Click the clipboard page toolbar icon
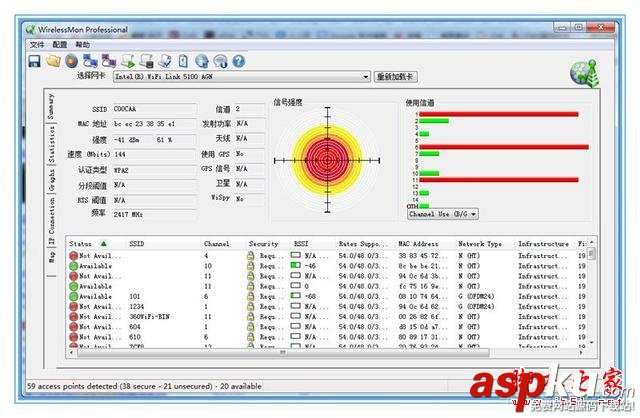 click(183, 61)
